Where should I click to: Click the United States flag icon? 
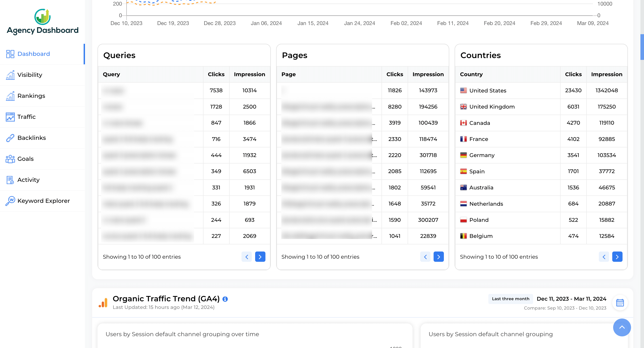[464, 90]
